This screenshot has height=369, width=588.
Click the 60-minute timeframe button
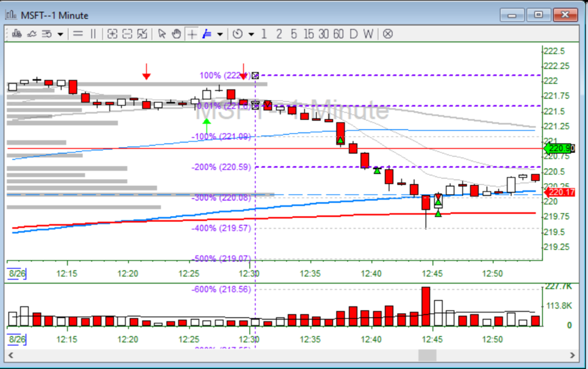(x=338, y=34)
